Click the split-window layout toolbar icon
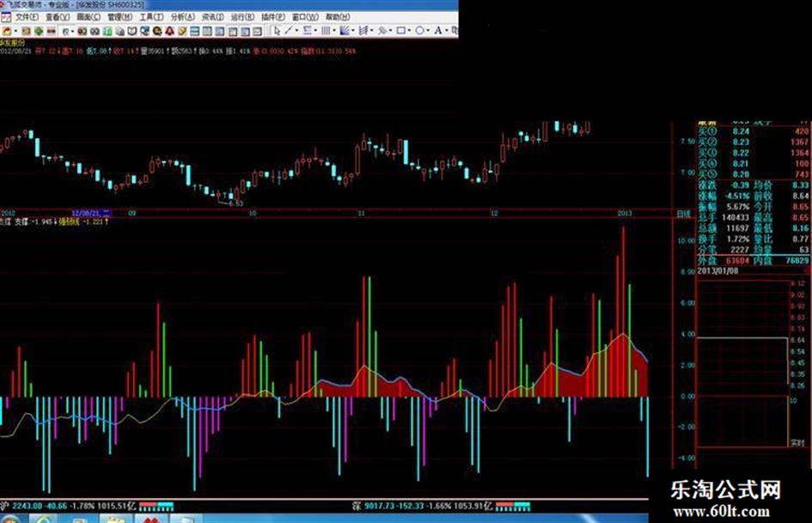Screen dimensions: 812x523 pyautogui.click(x=195, y=32)
